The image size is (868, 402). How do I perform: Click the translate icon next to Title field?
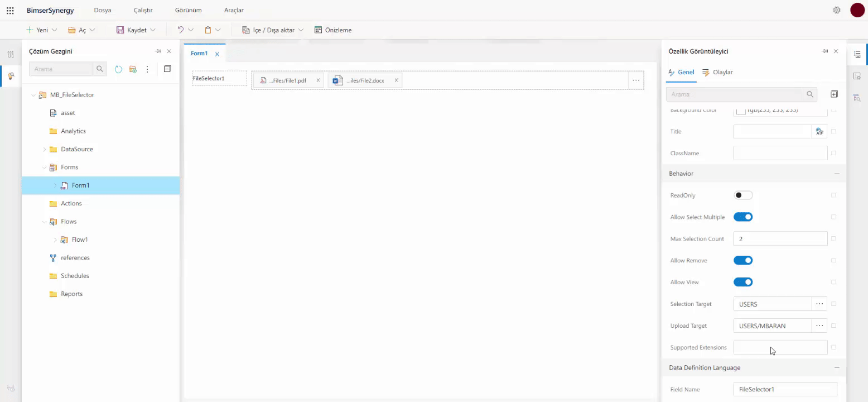coord(819,131)
